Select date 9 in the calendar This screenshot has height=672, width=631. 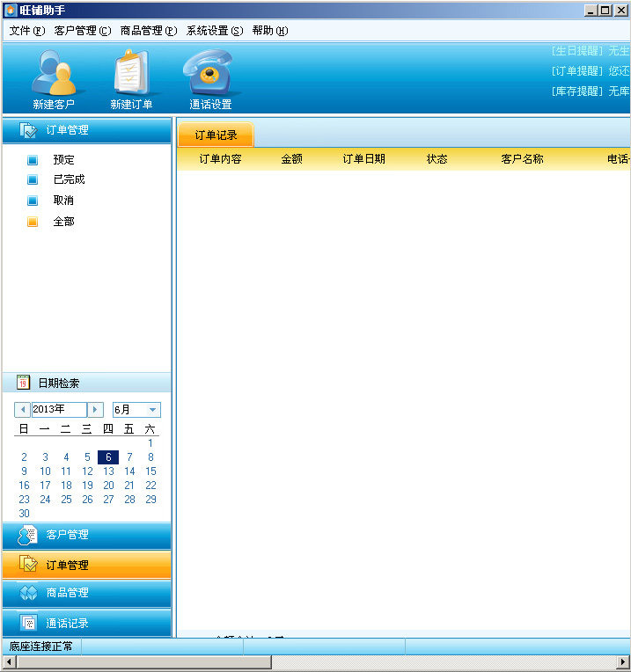point(24,471)
